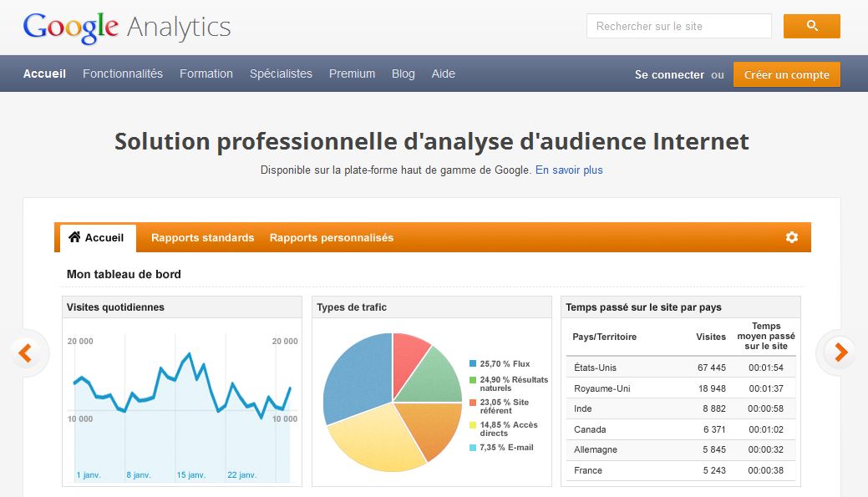The height and width of the screenshot is (497, 868).
Task: Switch to the Rapports standards tab
Action: click(x=203, y=237)
